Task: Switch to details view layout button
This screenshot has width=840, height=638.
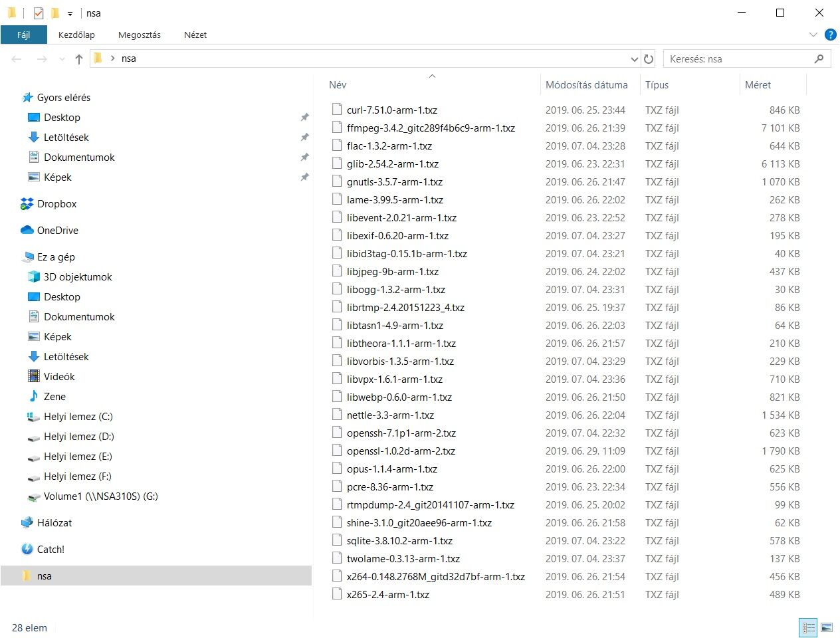Action: coord(809,627)
